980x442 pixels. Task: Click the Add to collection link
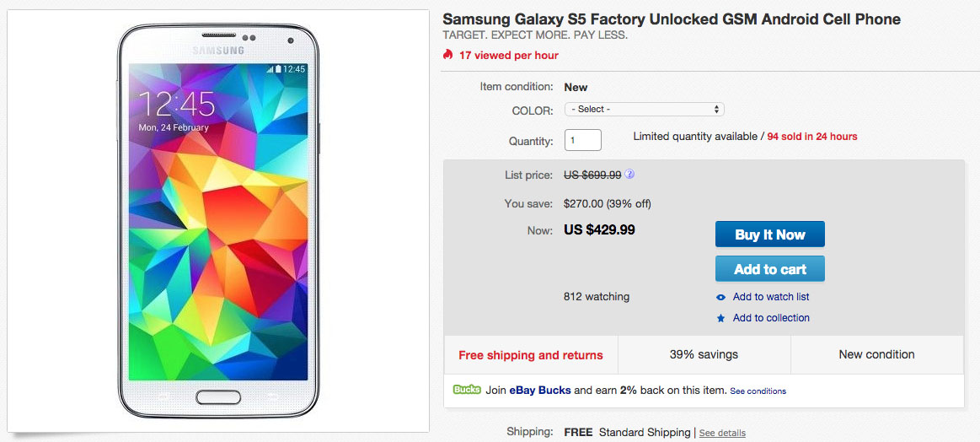[771, 318]
